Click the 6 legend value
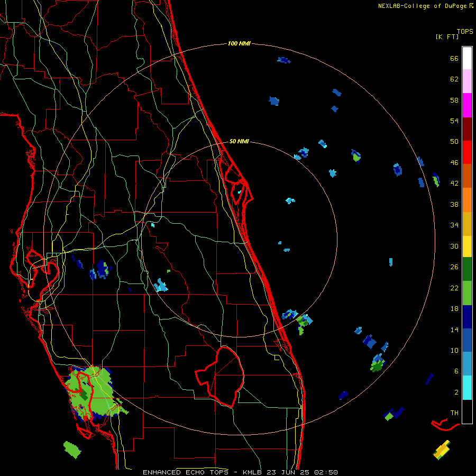Image resolution: width=476 pixels, height=476 pixels. 456,371
